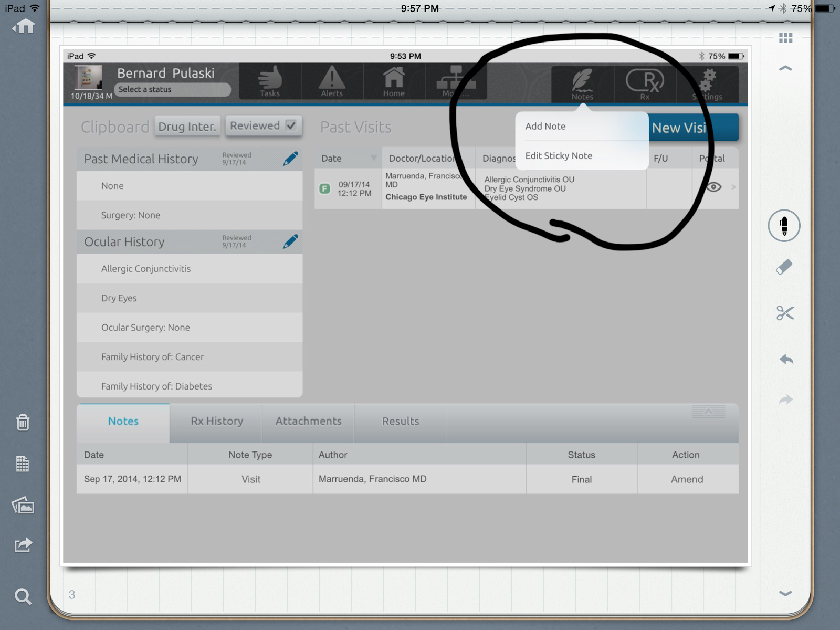Screen dimensions: 840x630
Task: Select the Allergic Conjunctivitis history entry
Action: (190, 269)
